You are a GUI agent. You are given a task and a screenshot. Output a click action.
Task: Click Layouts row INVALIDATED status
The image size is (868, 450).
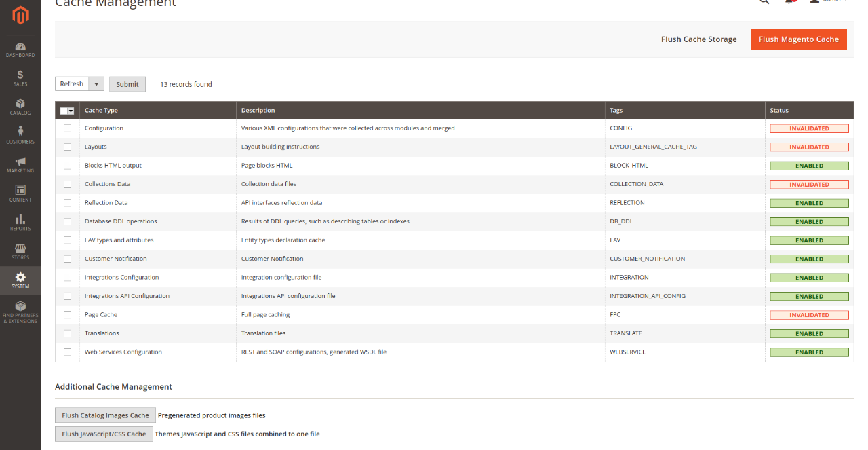coord(809,147)
